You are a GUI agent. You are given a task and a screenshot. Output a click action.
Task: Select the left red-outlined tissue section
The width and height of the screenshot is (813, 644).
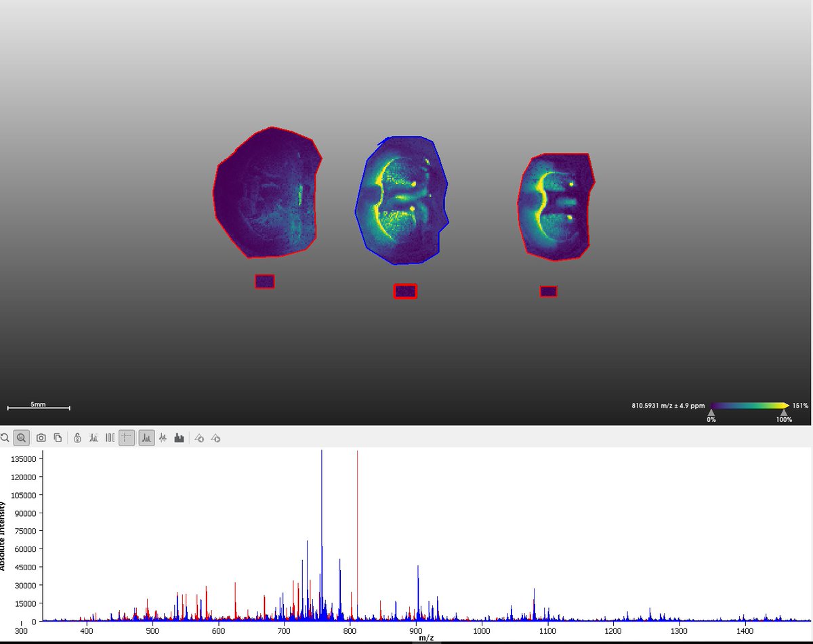(x=267, y=193)
